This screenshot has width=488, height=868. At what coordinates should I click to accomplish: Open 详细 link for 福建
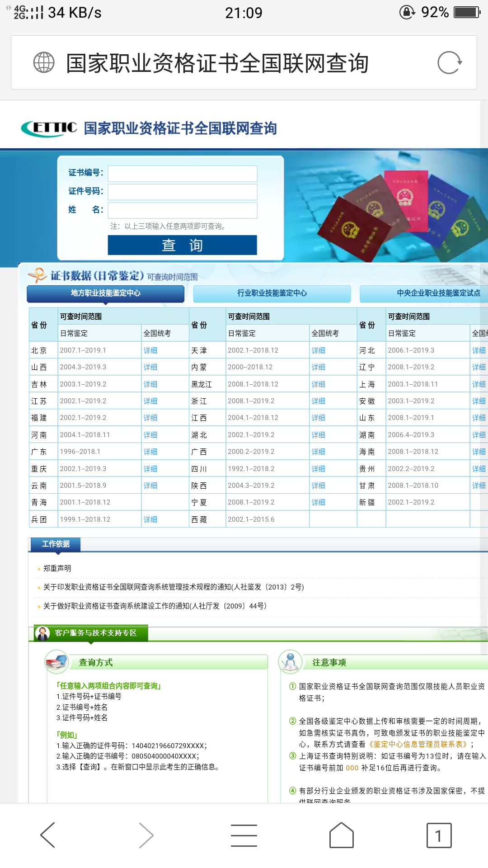(x=150, y=418)
